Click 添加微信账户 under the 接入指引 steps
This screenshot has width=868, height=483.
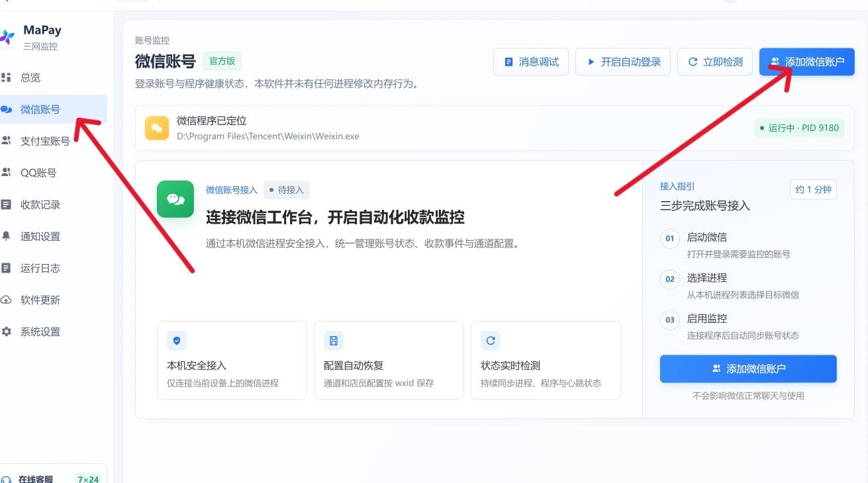[x=748, y=369]
